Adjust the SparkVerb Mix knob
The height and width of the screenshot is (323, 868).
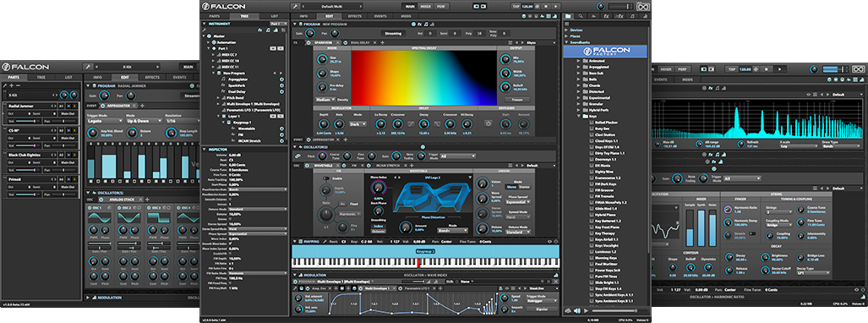click(505, 59)
